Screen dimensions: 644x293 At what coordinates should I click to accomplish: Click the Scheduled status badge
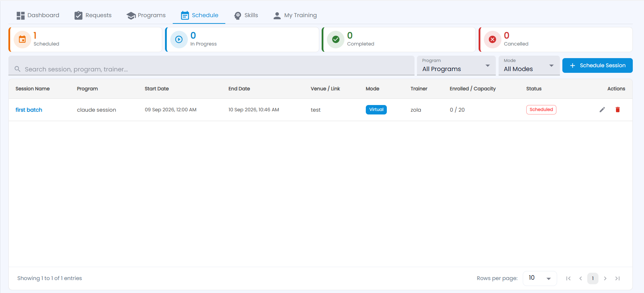coord(541,110)
